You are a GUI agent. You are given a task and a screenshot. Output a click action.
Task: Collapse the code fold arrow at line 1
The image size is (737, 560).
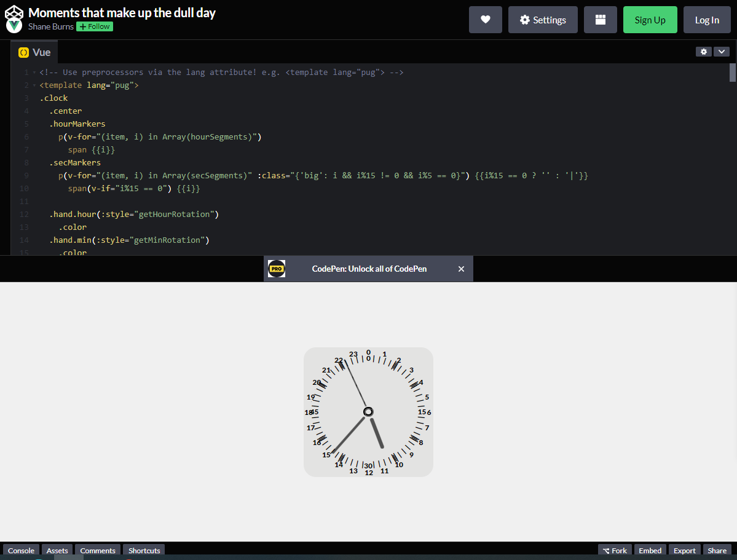click(x=34, y=73)
